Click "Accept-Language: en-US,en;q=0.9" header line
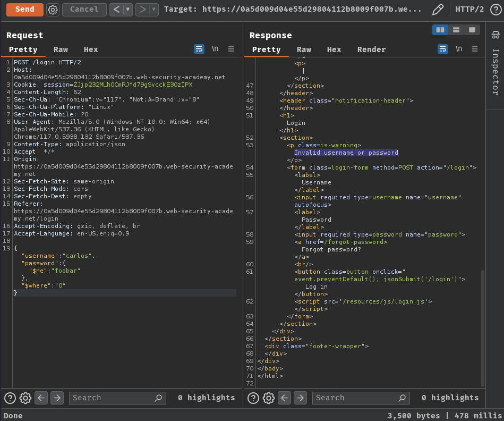504x421 pixels. [x=71, y=233]
